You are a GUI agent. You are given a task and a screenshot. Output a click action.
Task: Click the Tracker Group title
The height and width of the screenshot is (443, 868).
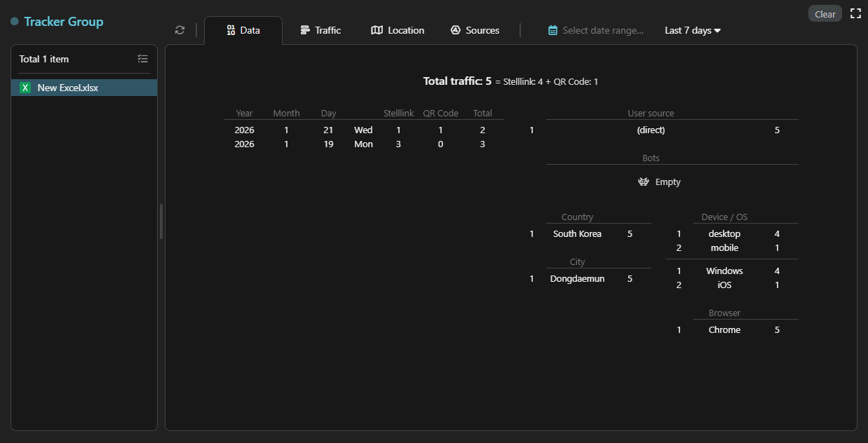(63, 22)
